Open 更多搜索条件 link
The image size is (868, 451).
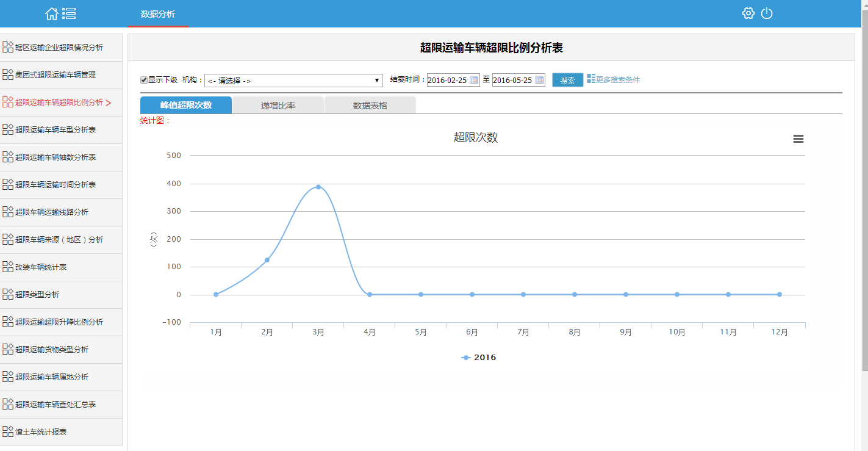coord(618,80)
